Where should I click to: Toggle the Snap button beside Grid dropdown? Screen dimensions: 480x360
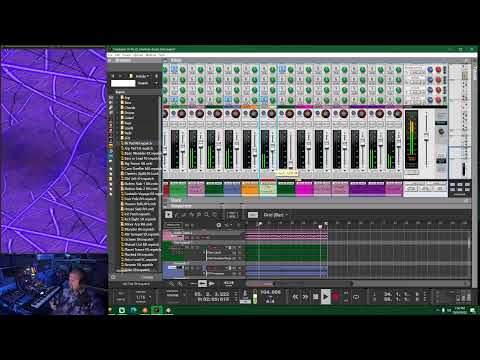(x=253, y=215)
